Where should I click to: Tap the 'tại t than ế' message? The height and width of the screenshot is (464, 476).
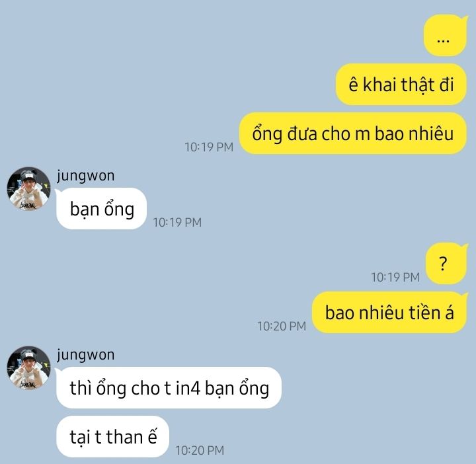pos(112,437)
